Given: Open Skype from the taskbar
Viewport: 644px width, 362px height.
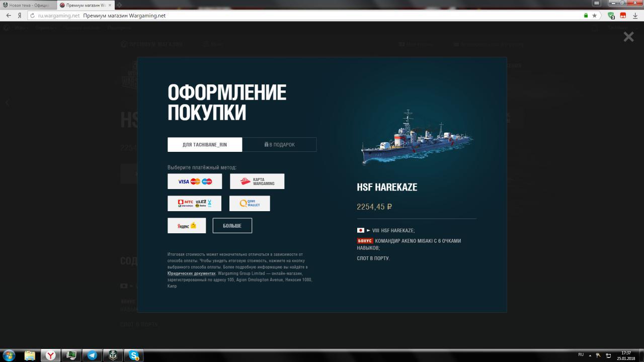Looking at the screenshot, I should point(134,355).
